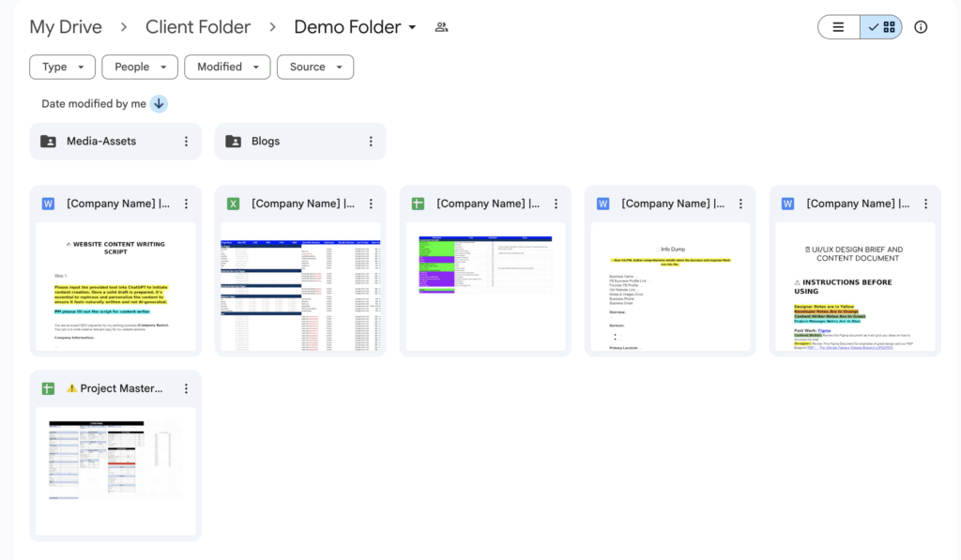Screen dimensions: 961x560
Task: Click the Date modified by me sort label
Action: click(x=94, y=104)
